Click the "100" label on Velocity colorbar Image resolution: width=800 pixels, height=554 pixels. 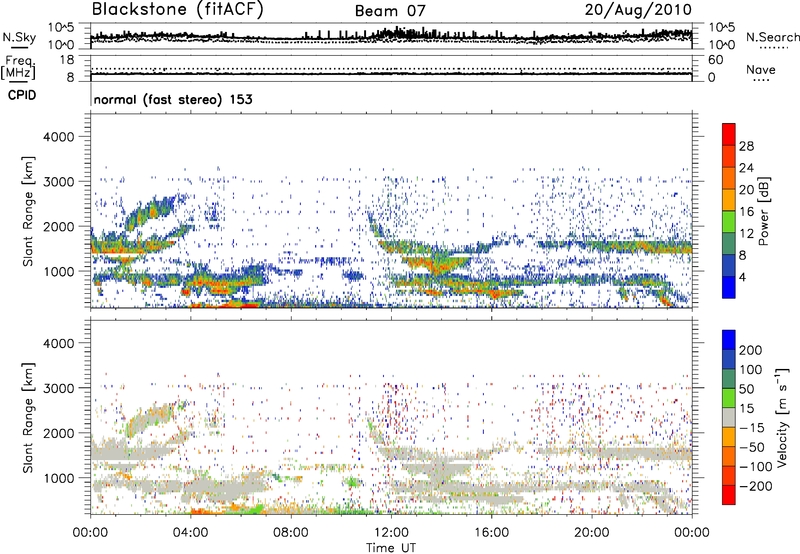pos(751,369)
